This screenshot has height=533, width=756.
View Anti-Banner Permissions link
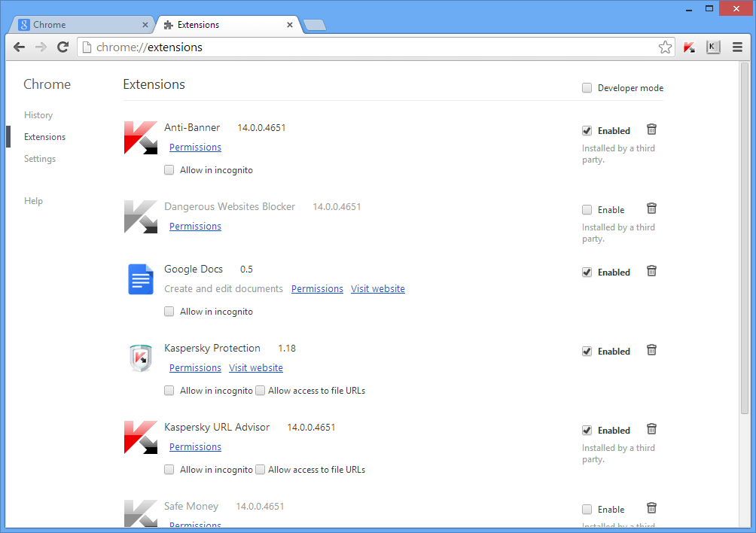pos(195,147)
